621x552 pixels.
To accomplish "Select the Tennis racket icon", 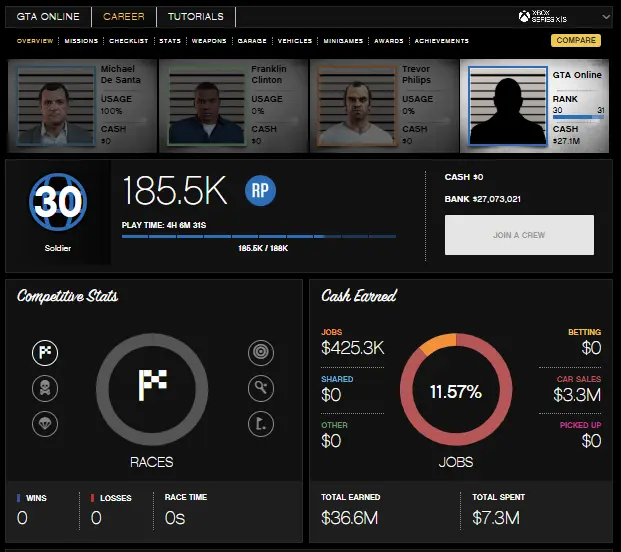I will 261,388.
